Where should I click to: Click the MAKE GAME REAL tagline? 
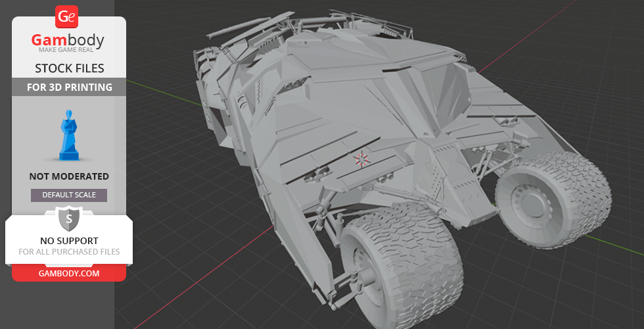[66, 50]
